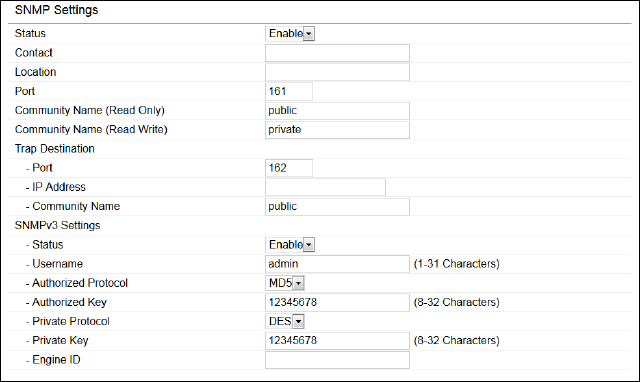Click the arrow button of MD5 select

(x=299, y=283)
